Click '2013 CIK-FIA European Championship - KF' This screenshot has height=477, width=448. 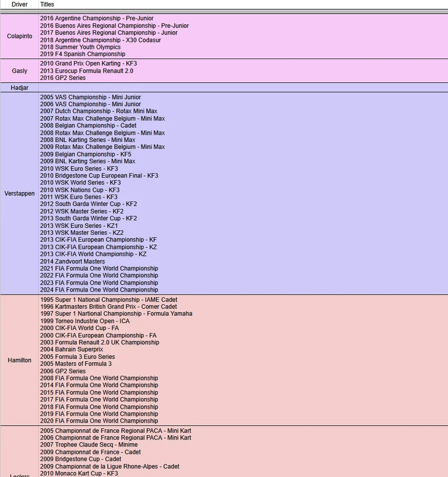point(98,240)
